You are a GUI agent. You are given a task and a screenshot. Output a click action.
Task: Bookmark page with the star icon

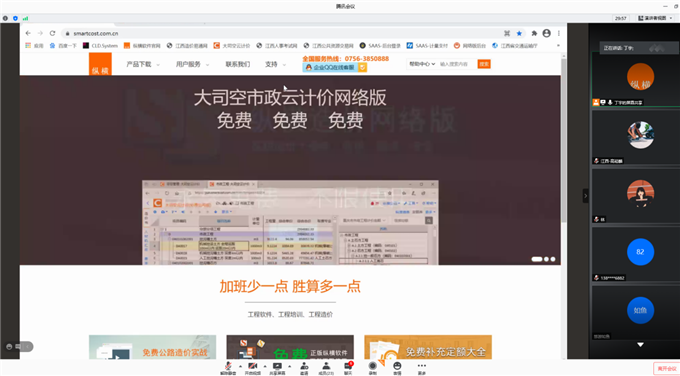[519, 33]
